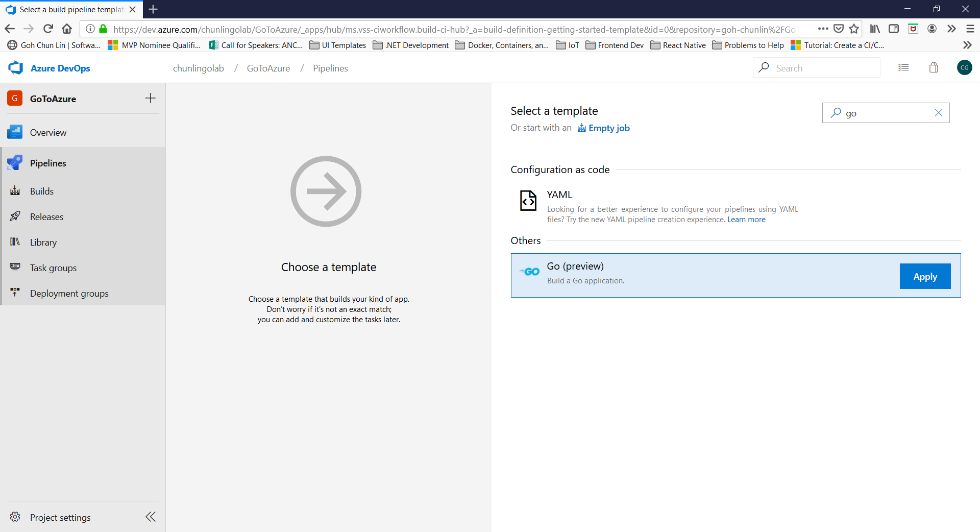This screenshot has height=532, width=980.
Task: Open the Library section
Action: [83, 242]
